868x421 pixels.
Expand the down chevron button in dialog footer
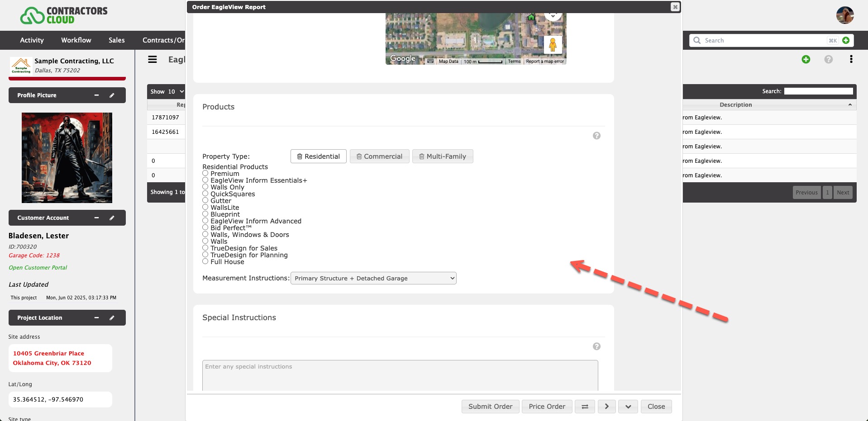coord(628,407)
